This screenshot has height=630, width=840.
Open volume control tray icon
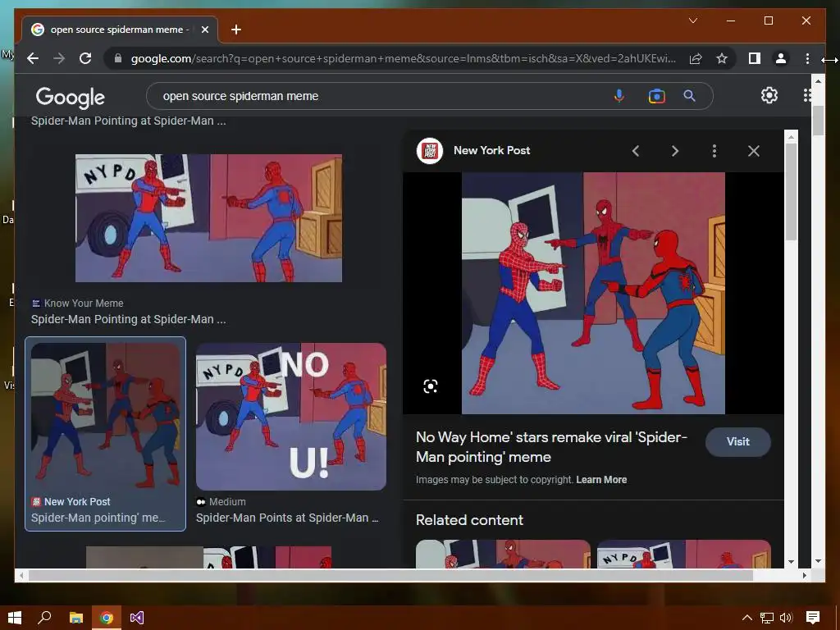(x=786, y=619)
